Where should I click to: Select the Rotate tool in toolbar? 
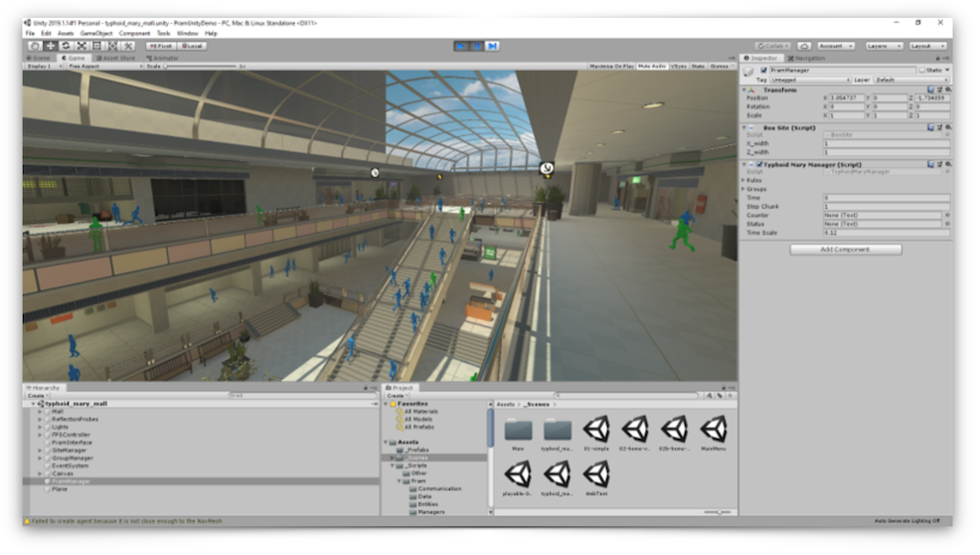pos(67,46)
